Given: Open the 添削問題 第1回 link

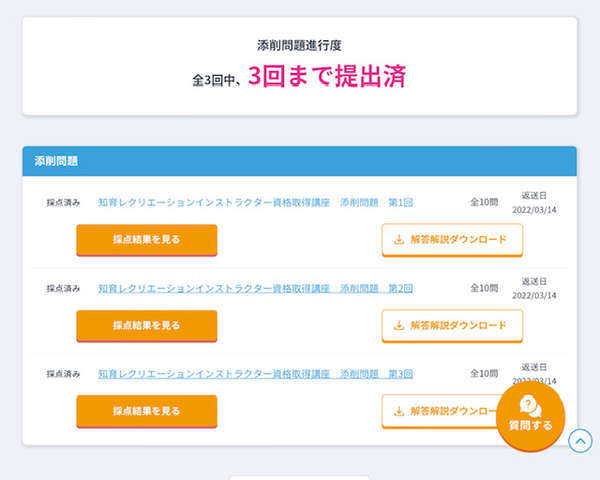Looking at the screenshot, I should point(255,203).
